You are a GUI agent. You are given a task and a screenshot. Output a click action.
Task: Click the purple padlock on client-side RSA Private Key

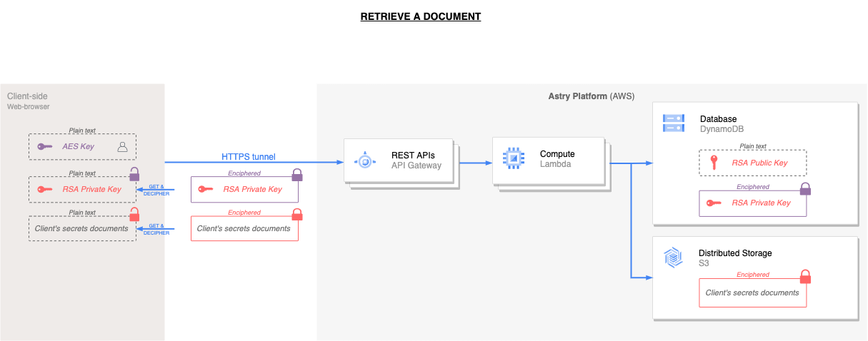(x=134, y=174)
